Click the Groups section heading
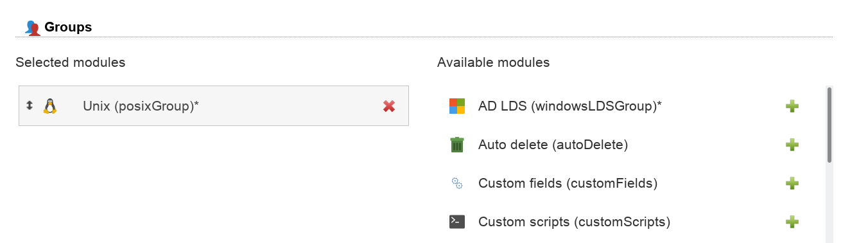Image resolution: width=868 pixels, height=243 pixels. (68, 27)
